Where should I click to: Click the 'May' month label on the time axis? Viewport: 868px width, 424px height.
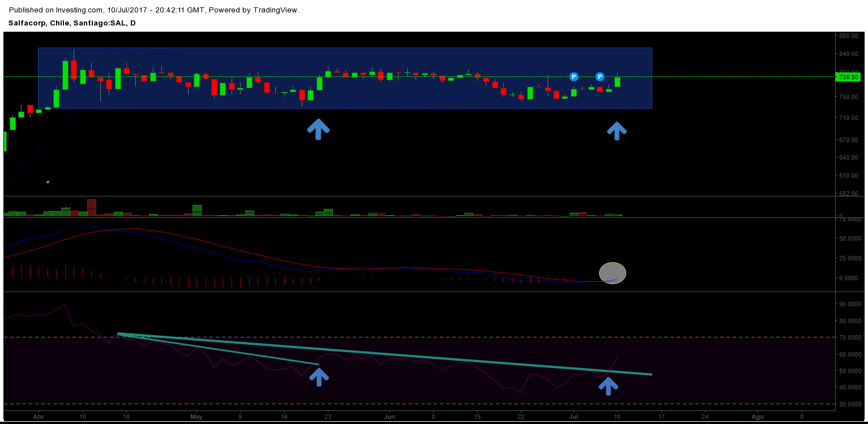[x=196, y=416]
